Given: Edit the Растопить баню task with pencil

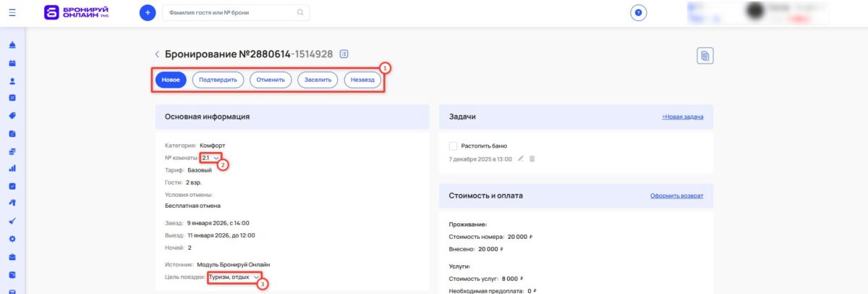Looking at the screenshot, I should [520, 159].
